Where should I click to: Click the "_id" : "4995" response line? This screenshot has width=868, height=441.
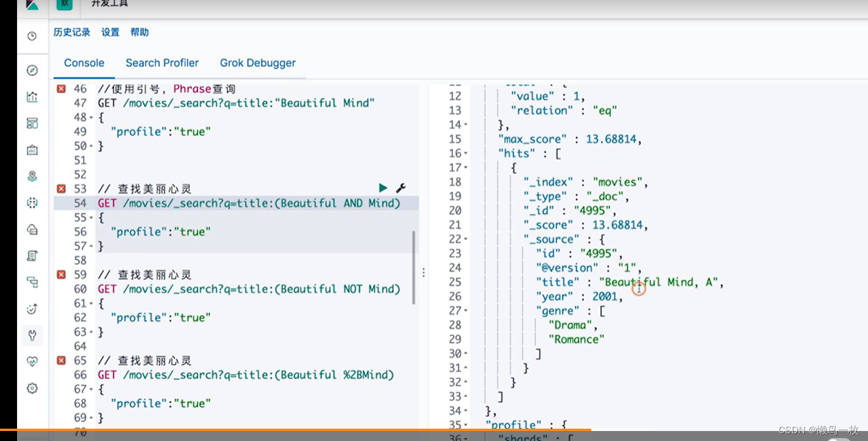[x=570, y=211]
